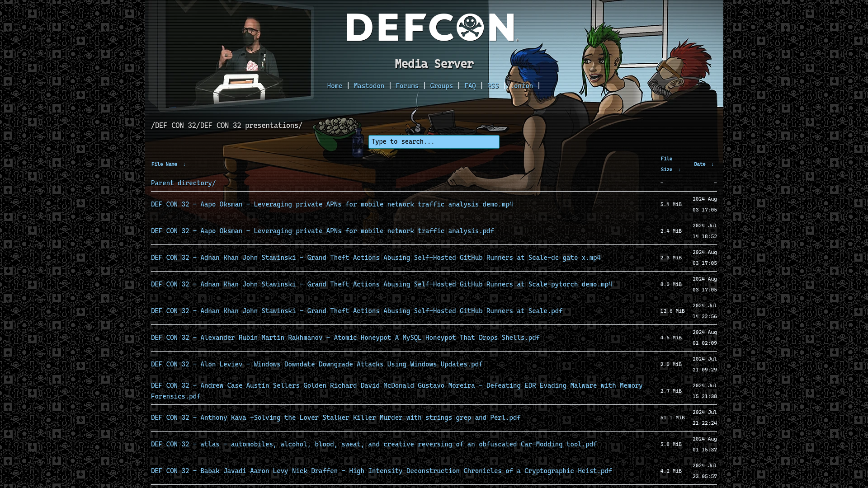Click the search input field
Image resolution: width=868 pixels, height=488 pixels.
434,141
